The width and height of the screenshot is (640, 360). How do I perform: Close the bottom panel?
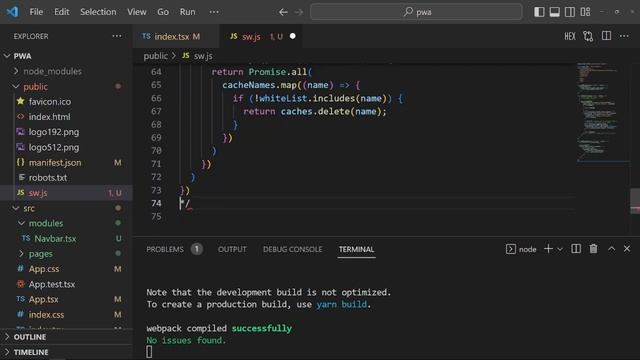(627, 249)
